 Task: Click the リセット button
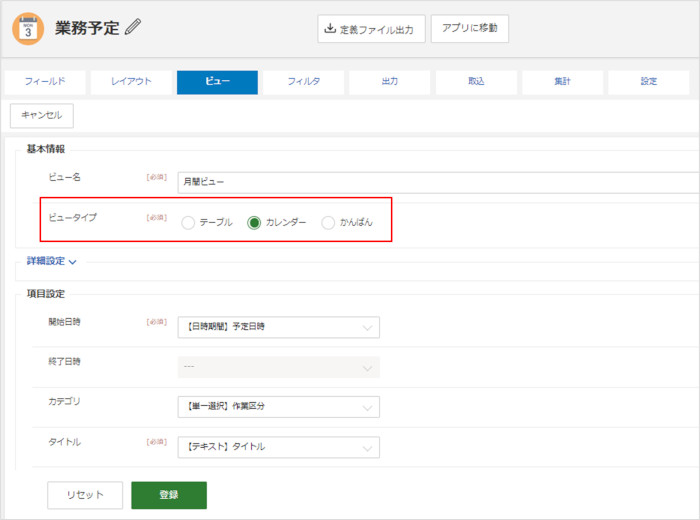tap(85, 495)
